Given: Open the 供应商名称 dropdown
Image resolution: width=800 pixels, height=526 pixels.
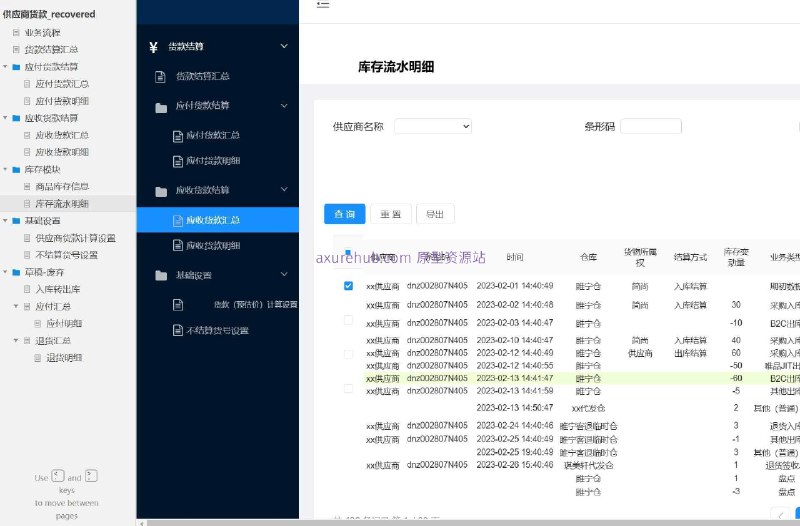Looking at the screenshot, I should point(433,127).
